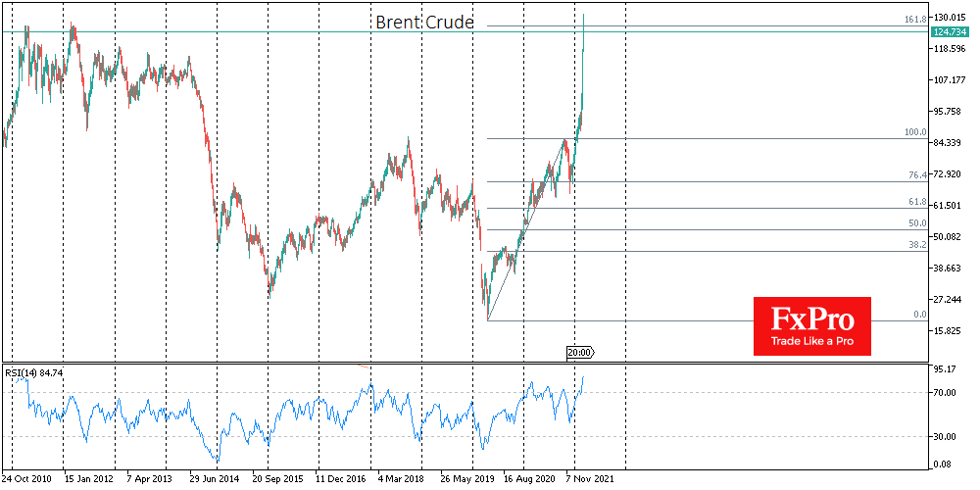This screenshot has width=980, height=490.
Task: Click the 124.734 current price tag
Action: [953, 32]
